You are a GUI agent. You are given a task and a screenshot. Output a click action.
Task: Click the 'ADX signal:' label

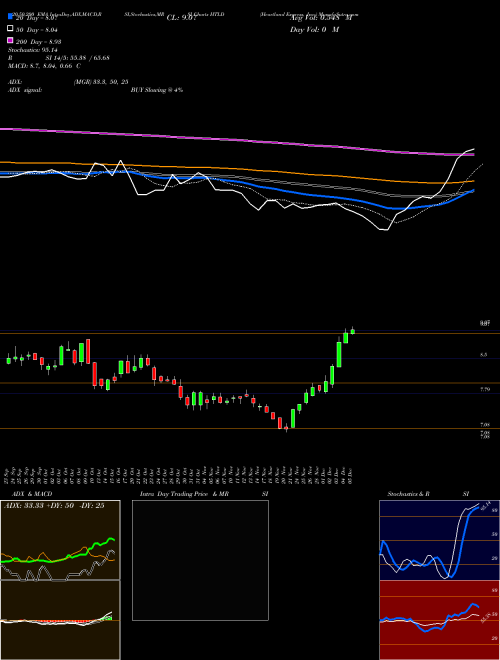[25, 90]
